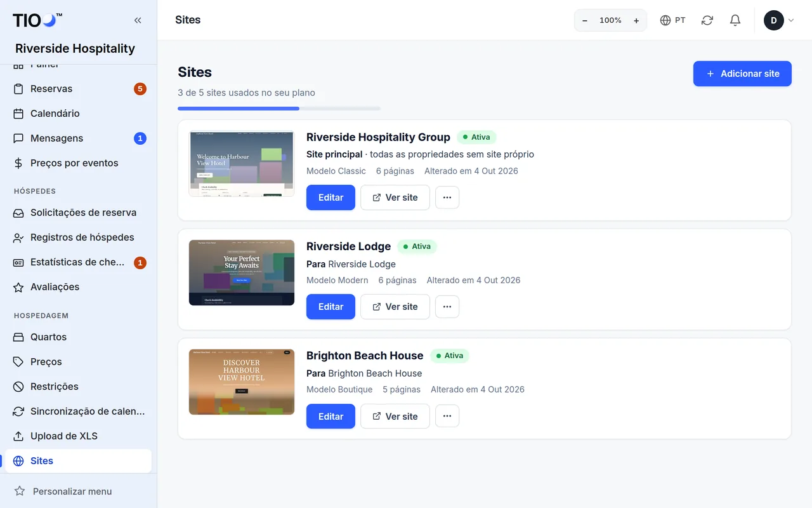812x508 pixels.
Task: Open Riverside Hospitality Group site thumbnail
Action: click(242, 164)
